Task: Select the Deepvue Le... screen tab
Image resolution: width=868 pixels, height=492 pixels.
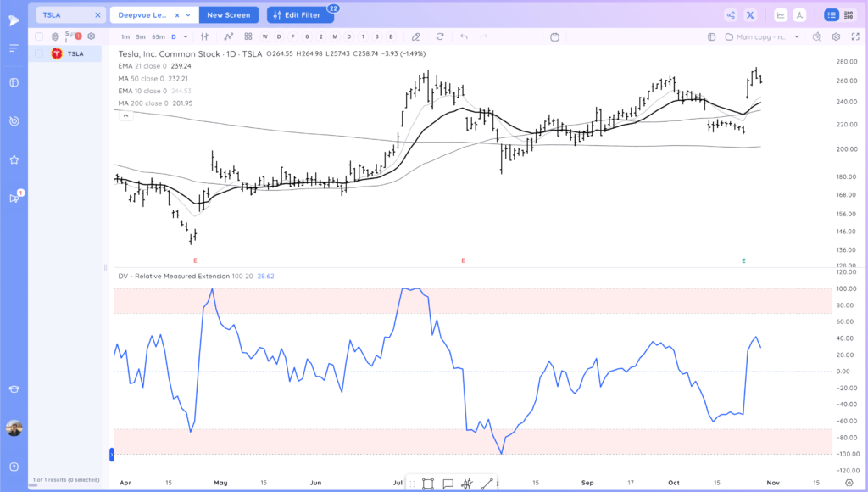Action: [142, 15]
